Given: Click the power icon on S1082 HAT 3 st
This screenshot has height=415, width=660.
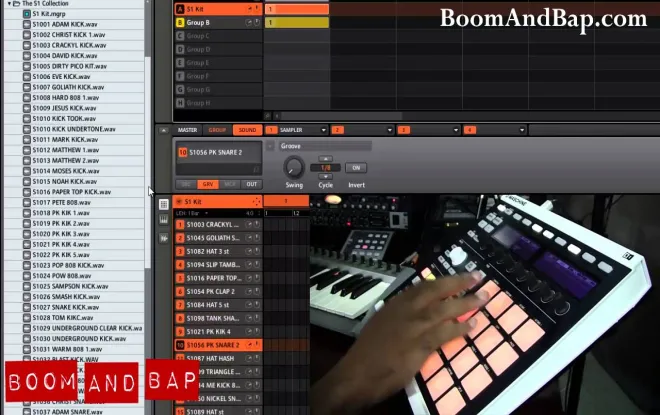Looking at the screenshot, I should pos(256,251).
